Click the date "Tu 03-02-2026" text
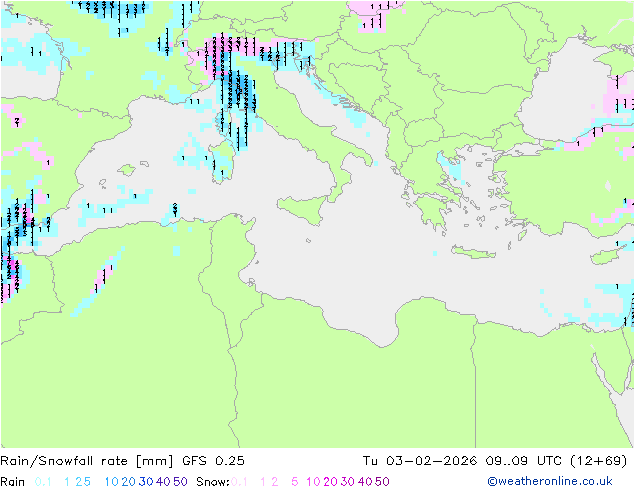This screenshot has height=490, width=634. click(x=420, y=461)
